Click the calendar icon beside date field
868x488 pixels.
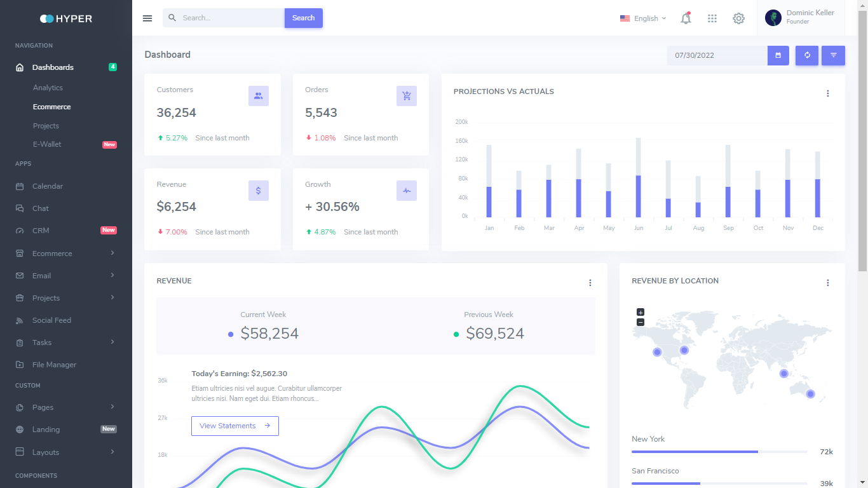click(x=778, y=55)
